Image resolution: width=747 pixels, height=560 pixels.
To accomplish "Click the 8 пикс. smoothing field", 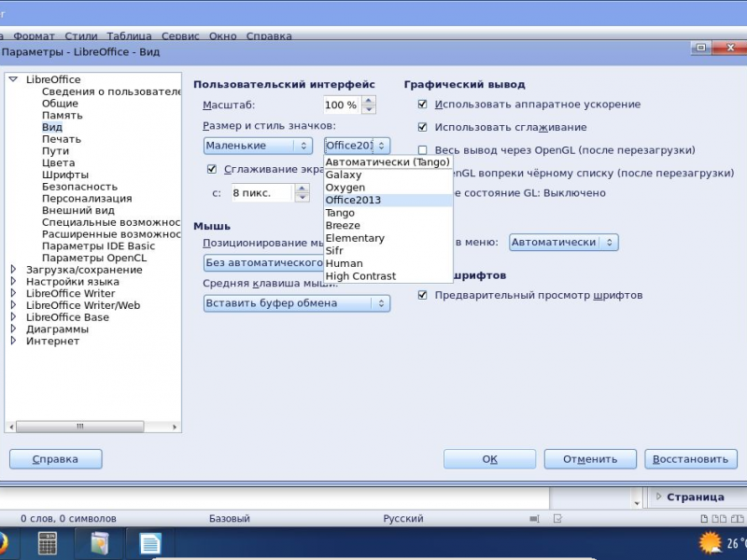I will pos(262,193).
